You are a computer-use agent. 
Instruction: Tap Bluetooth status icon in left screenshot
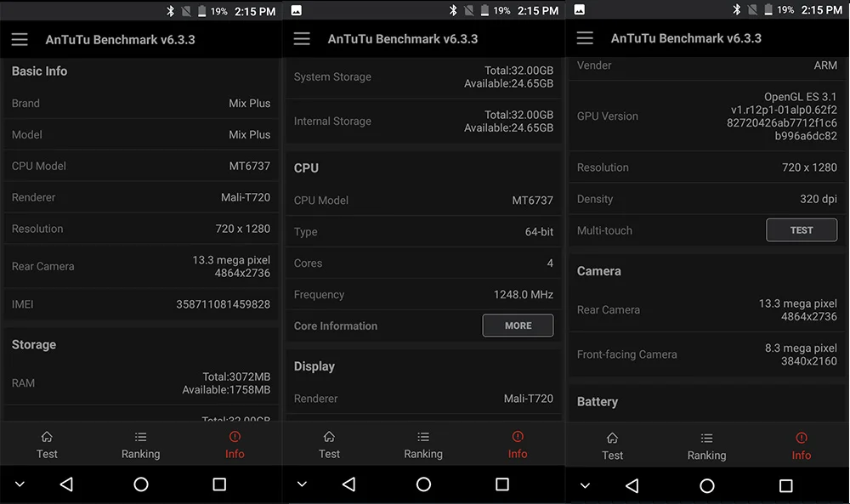171,11
